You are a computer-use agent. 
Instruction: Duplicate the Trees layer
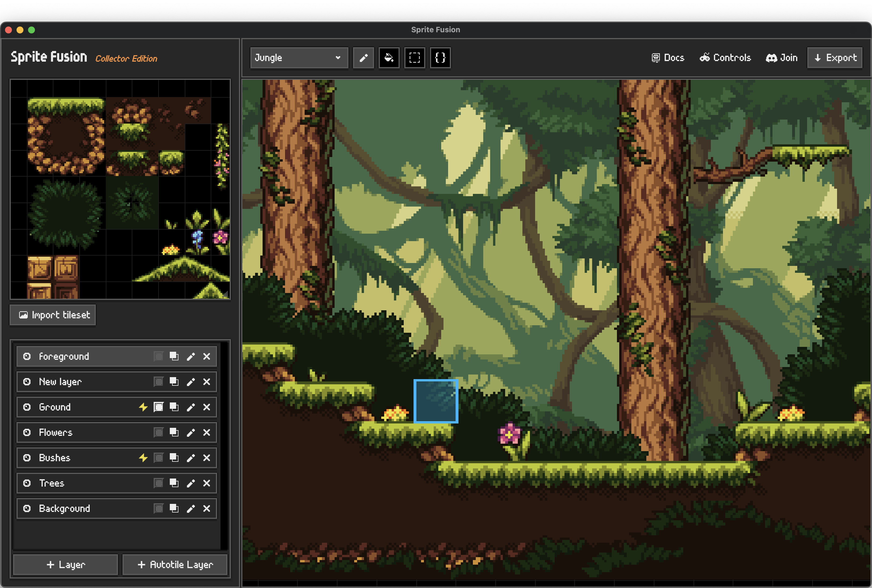(x=174, y=483)
